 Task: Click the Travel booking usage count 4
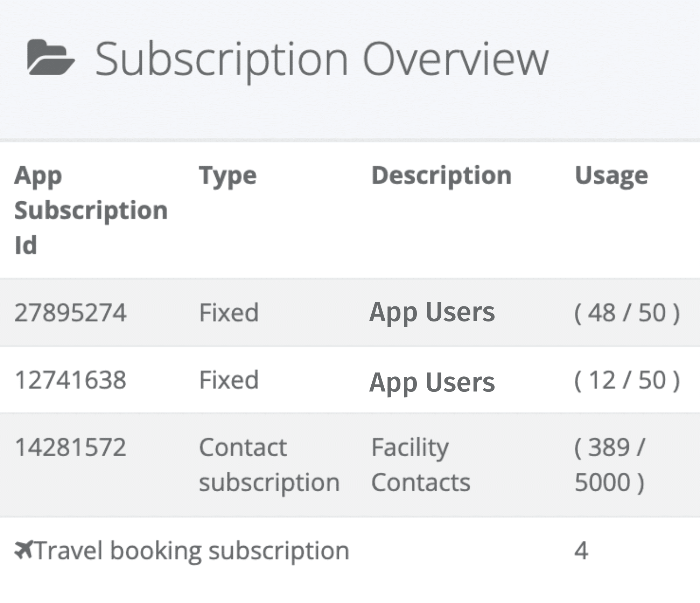point(581,551)
